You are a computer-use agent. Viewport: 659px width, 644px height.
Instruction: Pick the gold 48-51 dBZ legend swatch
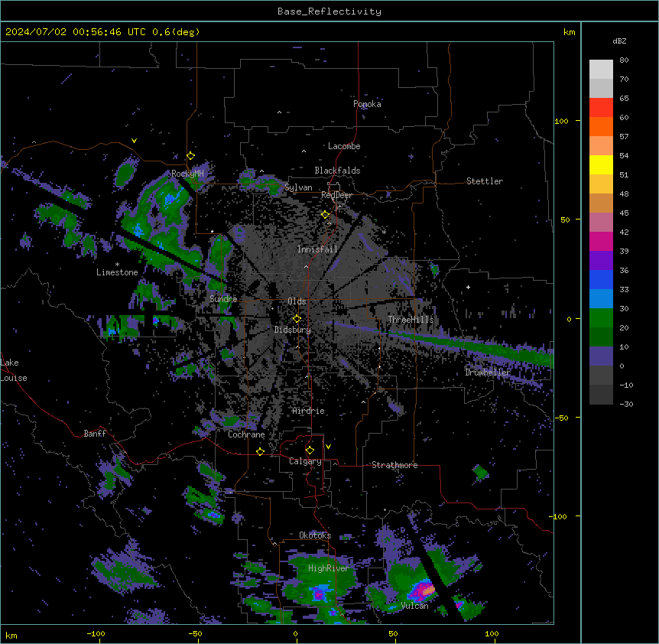601,184
